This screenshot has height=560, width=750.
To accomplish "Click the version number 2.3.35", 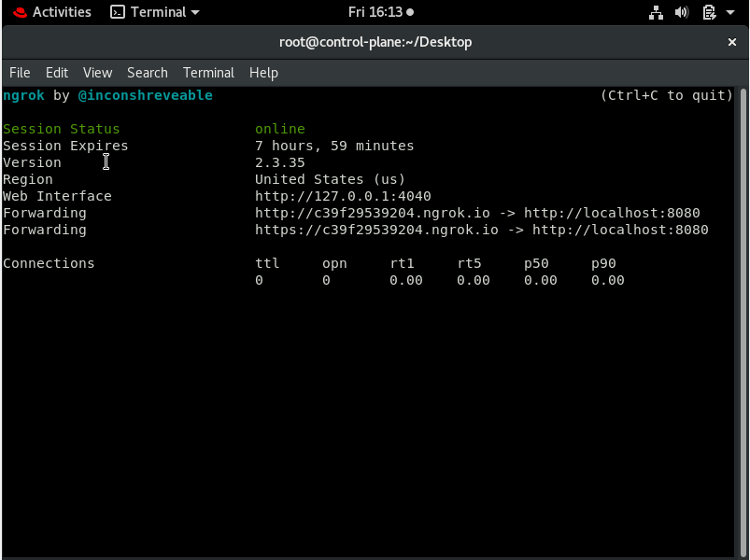I will tap(280, 162).
